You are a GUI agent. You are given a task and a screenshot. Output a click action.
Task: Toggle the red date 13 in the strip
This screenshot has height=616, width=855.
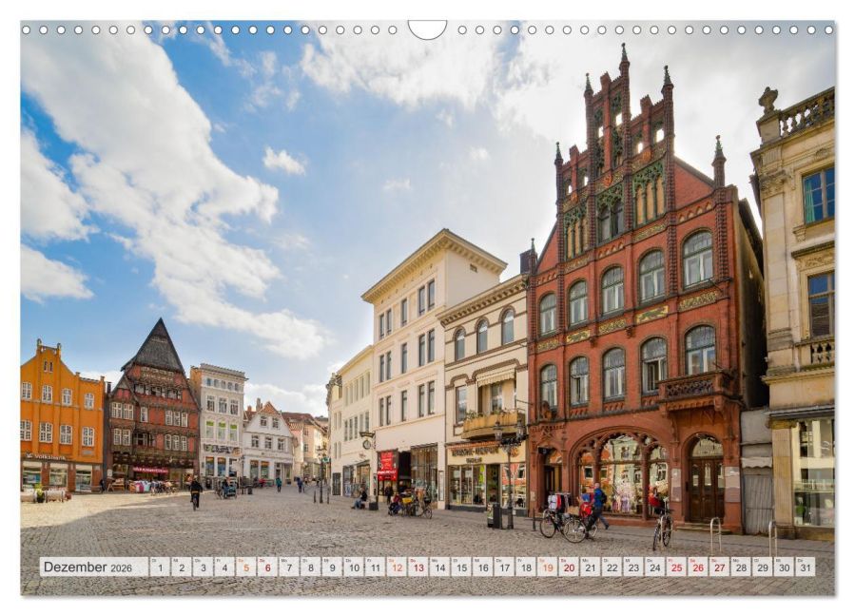pyautogui.click(x=418, y=567)
